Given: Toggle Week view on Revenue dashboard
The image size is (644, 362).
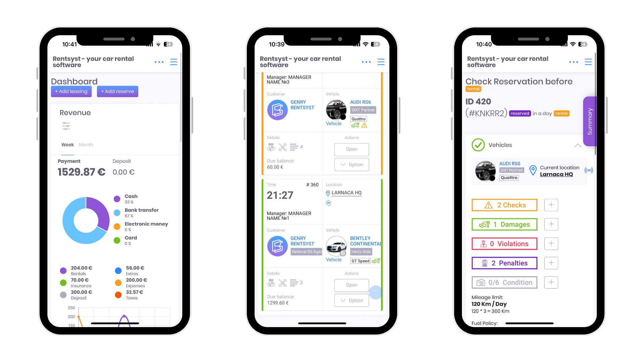Looking at the screenshot, I should (67, 144).
